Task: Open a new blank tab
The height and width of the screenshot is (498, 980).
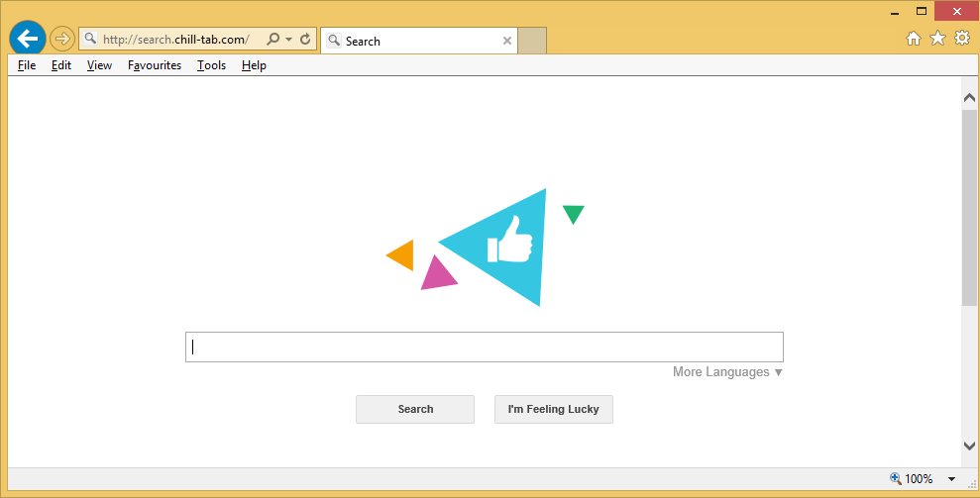Action: (532, 41)
